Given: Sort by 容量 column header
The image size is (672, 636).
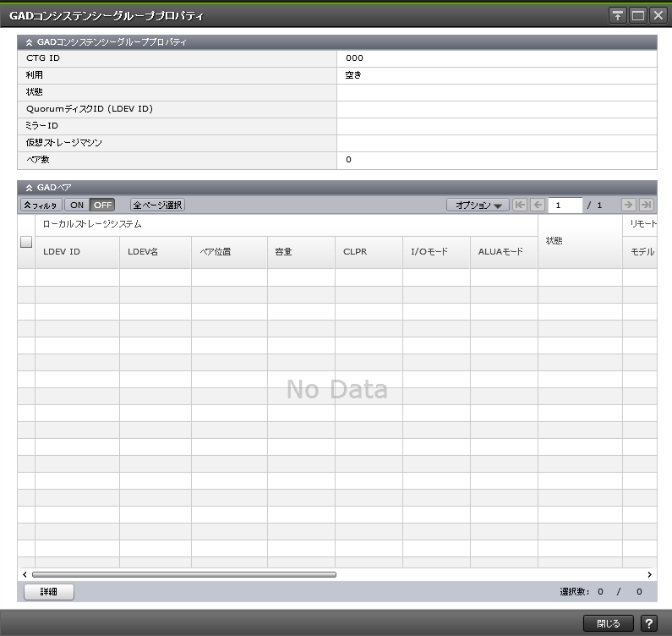Looking at the screenshot, I should 301,252.
